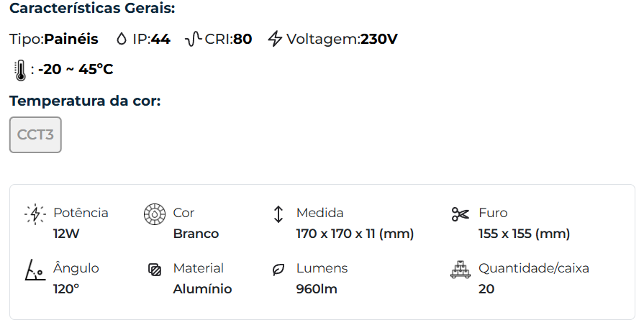Click the Material layers icon
644x325 pixels.
153,270
